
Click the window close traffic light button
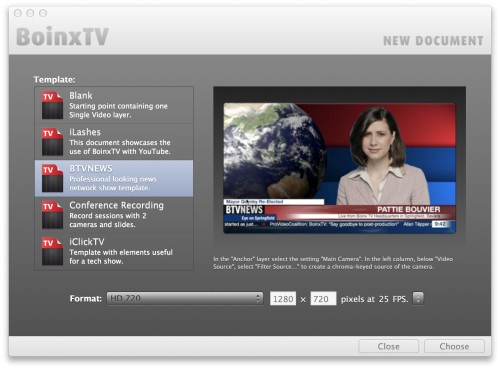coord(18,13)
